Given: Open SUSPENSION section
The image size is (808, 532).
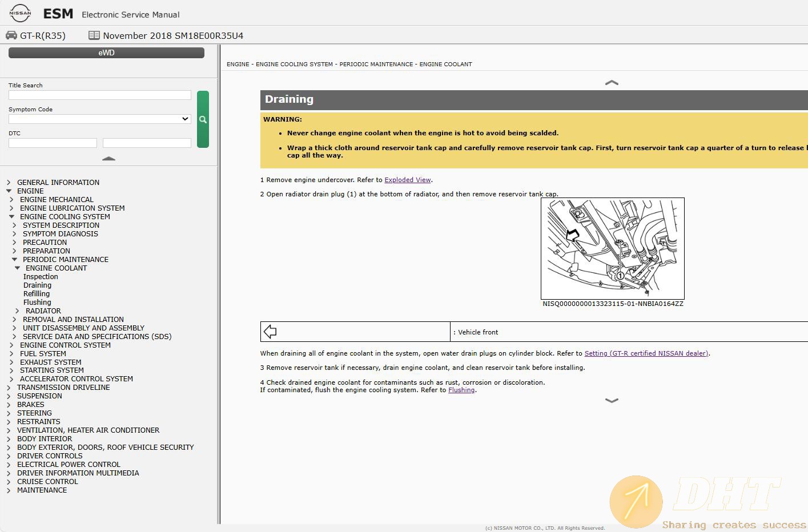Looking at the screenshot, I should pyautogui.click(x=39, y=396).
